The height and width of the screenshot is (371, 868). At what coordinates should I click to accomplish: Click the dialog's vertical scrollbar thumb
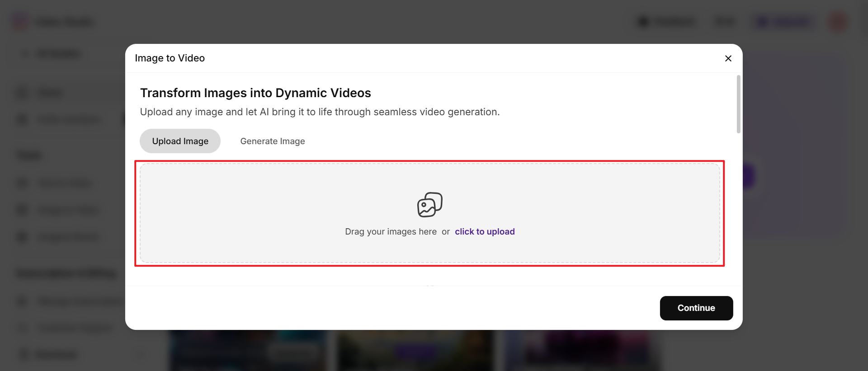(x=738, y=104)
